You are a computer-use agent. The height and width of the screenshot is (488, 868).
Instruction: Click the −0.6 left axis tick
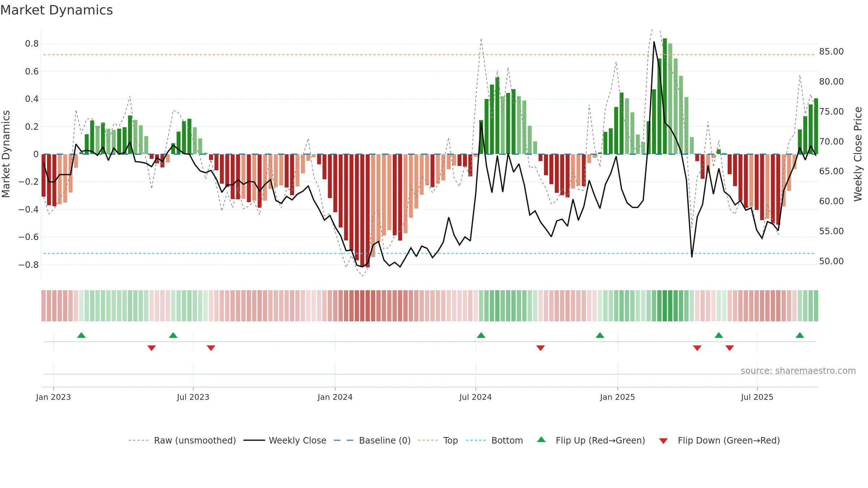pyautogui.click(x=29, y=237)
